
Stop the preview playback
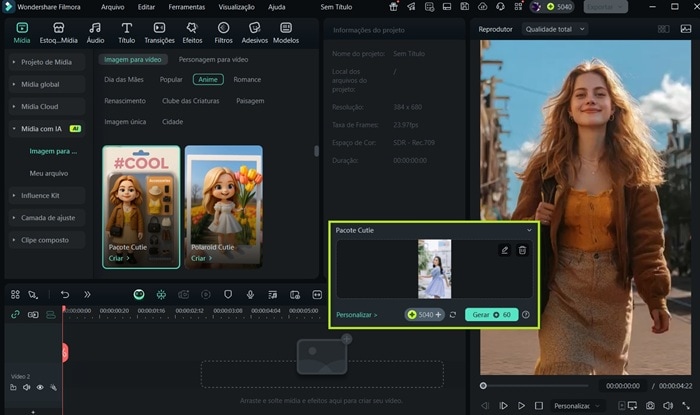[x=539, y=406]
